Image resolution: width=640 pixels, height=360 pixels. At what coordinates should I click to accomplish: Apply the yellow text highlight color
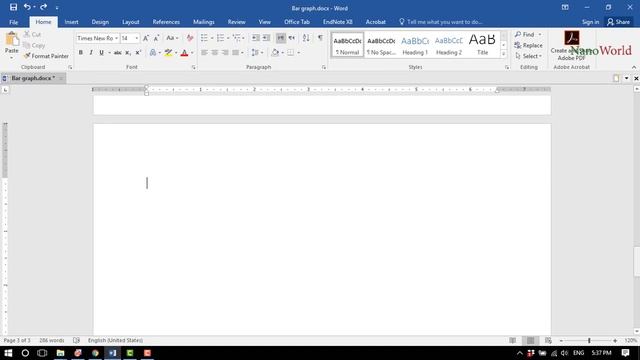(168, 53)
